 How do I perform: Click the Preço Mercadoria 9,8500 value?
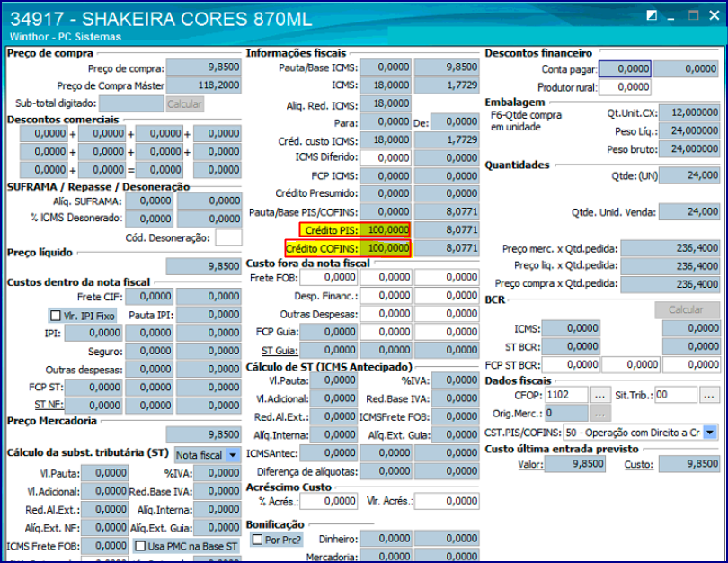coord(204,434)
